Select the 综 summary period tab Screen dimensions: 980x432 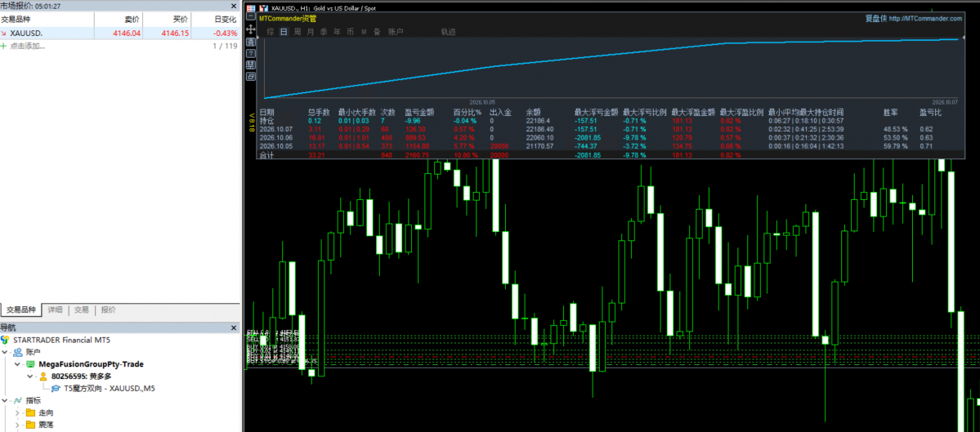click(271, 31)
